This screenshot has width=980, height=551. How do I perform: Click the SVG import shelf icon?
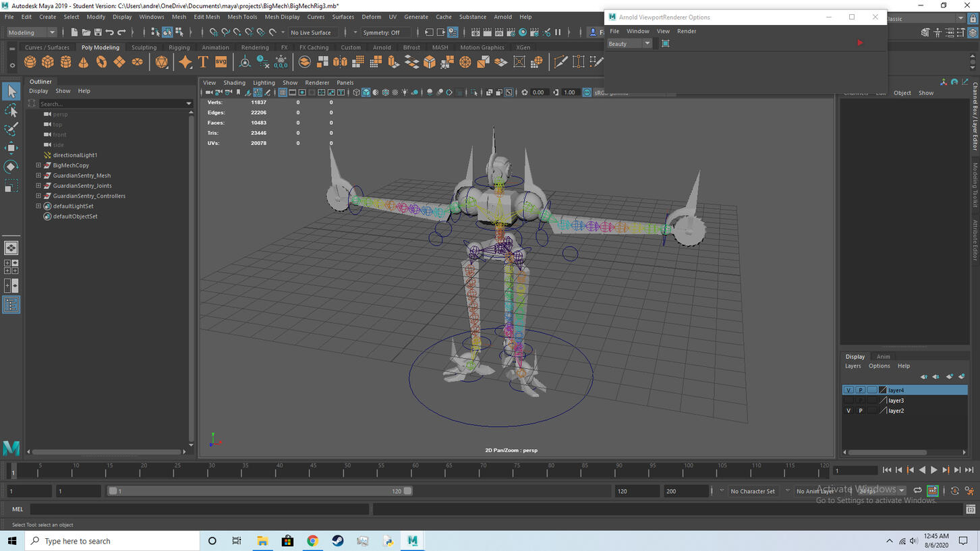coord(221,62)
